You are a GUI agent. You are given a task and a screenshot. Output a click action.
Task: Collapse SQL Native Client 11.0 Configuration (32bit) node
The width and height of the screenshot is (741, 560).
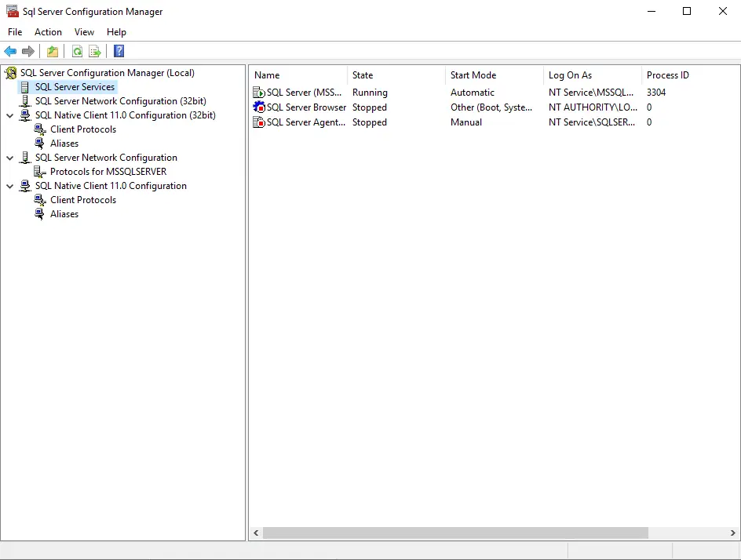10,115
